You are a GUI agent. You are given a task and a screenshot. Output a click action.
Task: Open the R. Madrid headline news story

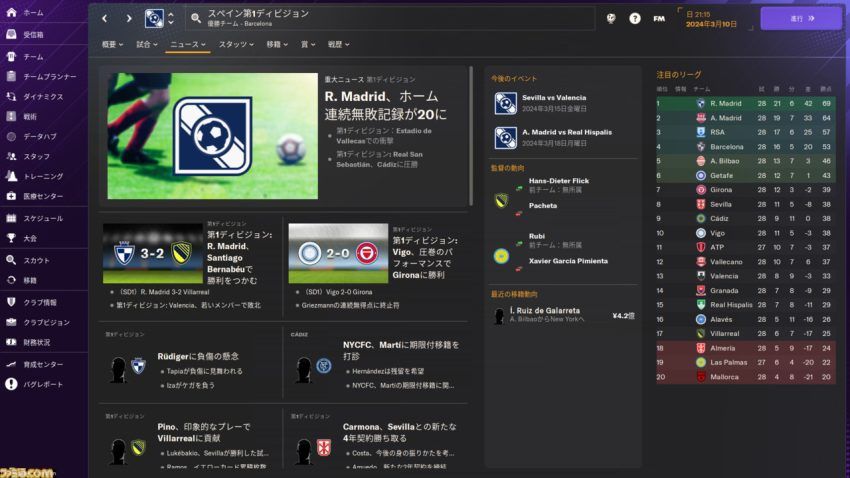pyautogui.click(x=385, y=105)
